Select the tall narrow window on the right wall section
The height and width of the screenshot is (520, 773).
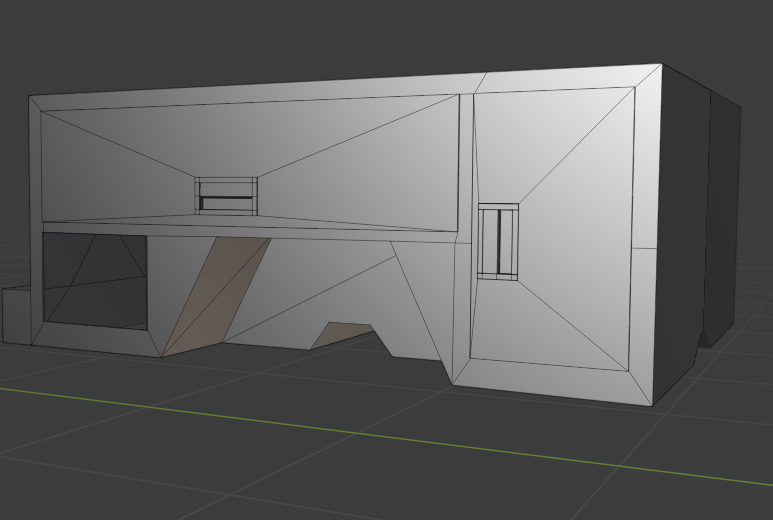[x=498, y=242]
